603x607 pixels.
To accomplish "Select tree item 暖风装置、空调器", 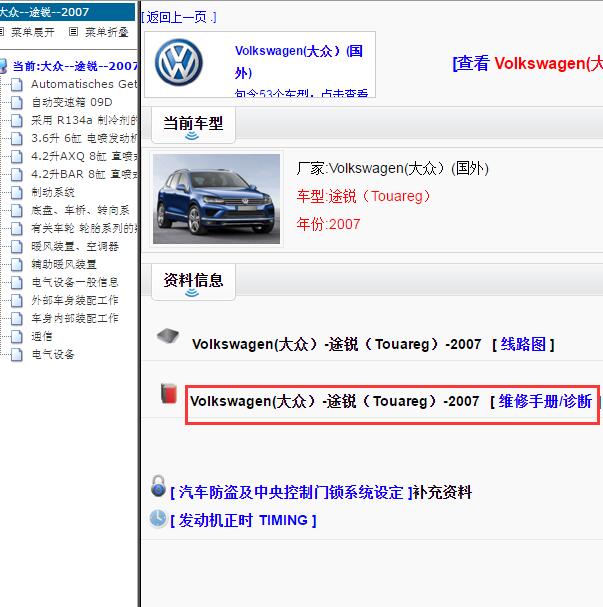I will tap(75, 247).
